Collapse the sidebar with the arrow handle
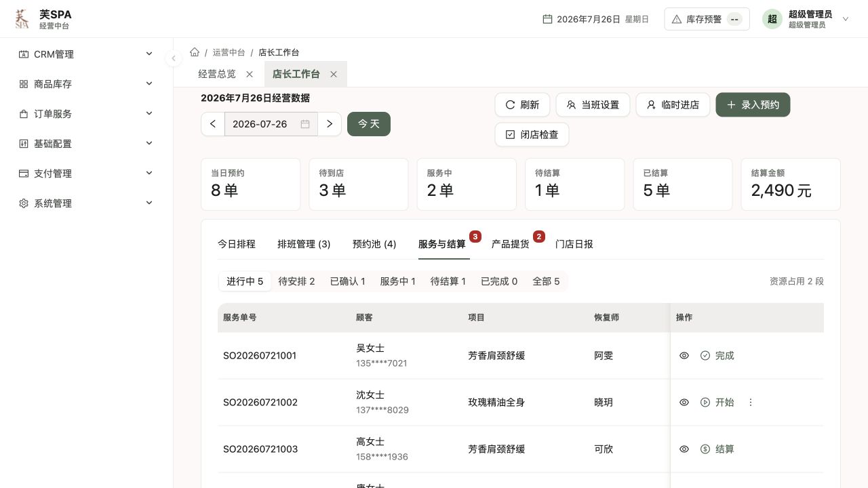868x488 pixels. tap(174, 58)
